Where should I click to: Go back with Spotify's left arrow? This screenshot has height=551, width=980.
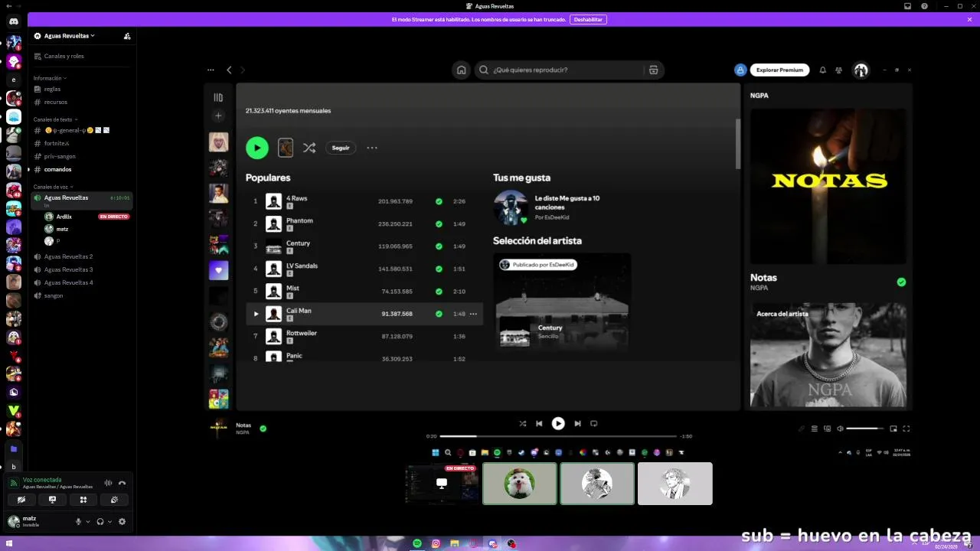229,70
